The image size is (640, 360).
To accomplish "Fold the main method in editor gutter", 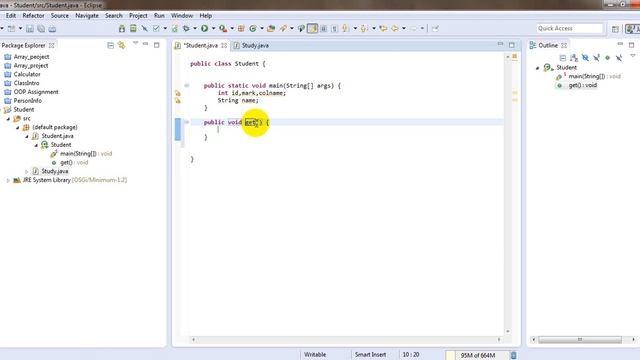I will coord(187,86).
